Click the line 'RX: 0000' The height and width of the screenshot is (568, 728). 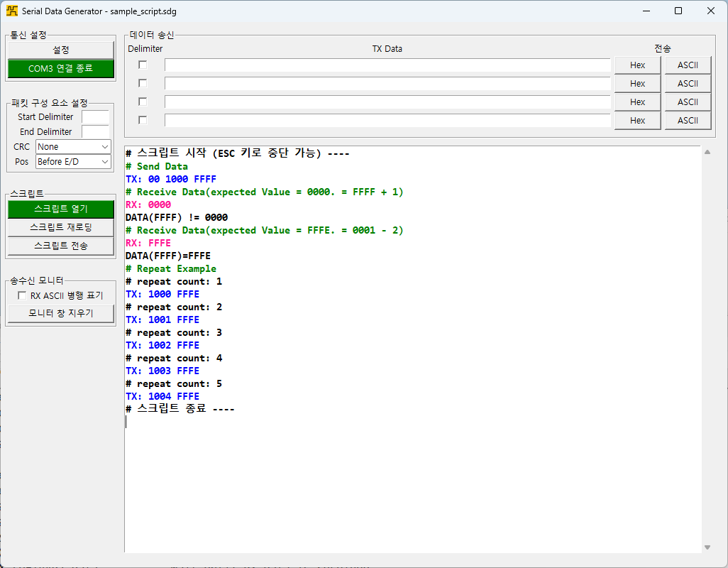148,204
